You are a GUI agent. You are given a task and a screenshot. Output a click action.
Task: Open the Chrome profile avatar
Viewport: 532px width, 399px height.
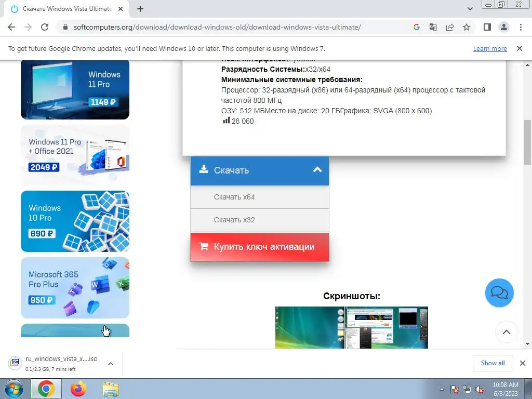[x=504, y=27]
